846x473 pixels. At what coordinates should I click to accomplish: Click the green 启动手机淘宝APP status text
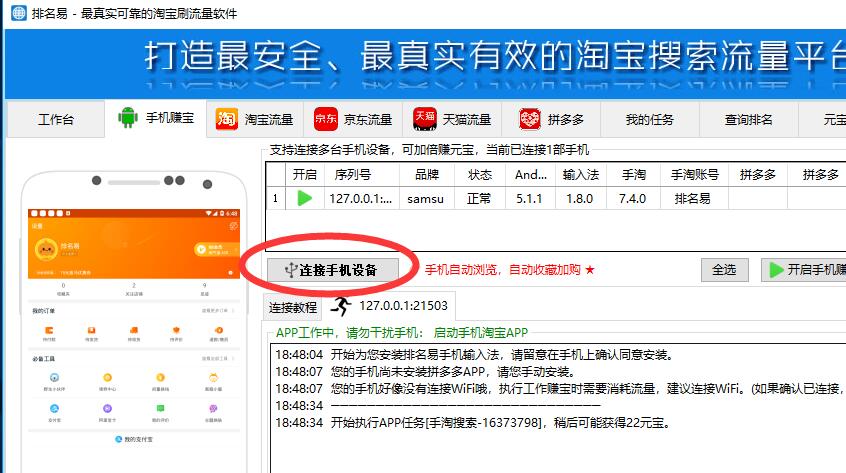point(481,332)
